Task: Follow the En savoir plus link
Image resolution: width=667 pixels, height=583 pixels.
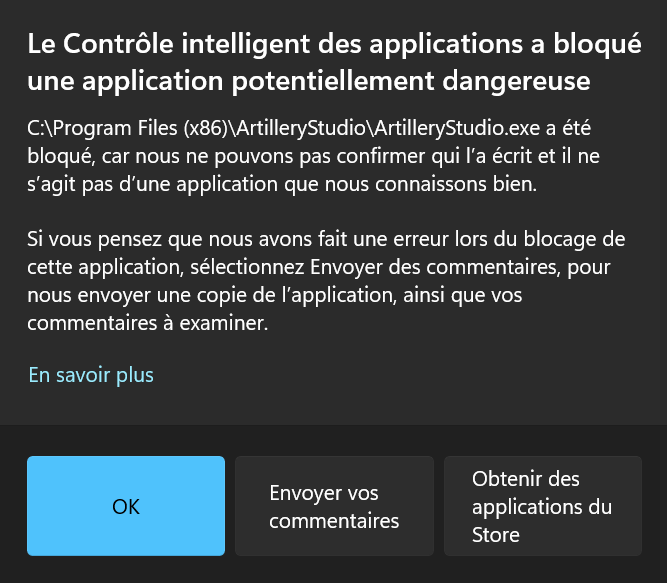Action: pyautogui.click(x=91, y=375)
